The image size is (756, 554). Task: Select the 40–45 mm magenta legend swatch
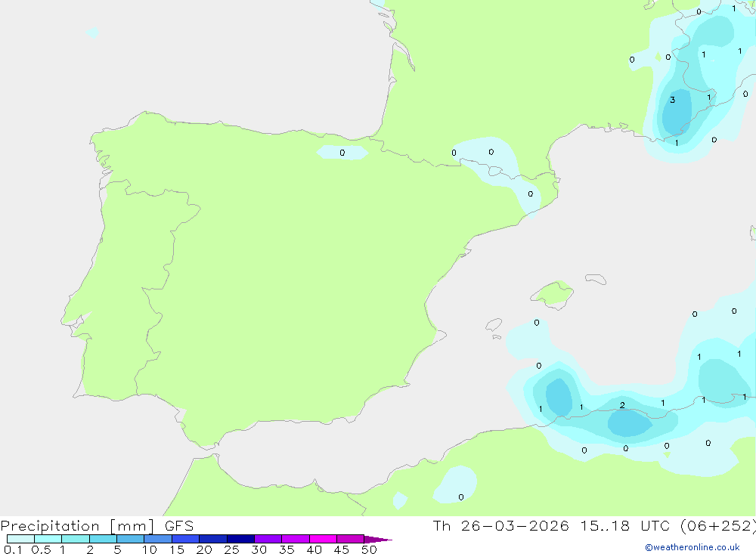tap(323, 539)
